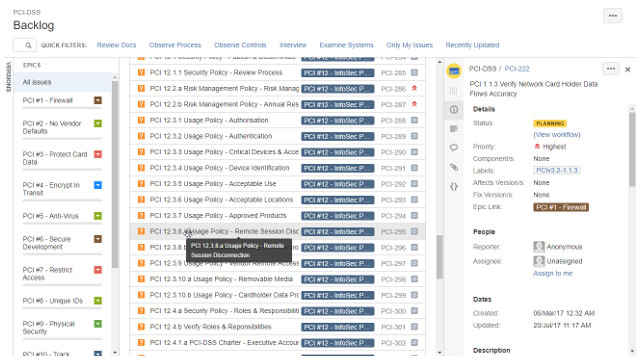640x360 pixels.
Task: Click the priority icon on PCI-285 row
Action: tap(414, 73)
